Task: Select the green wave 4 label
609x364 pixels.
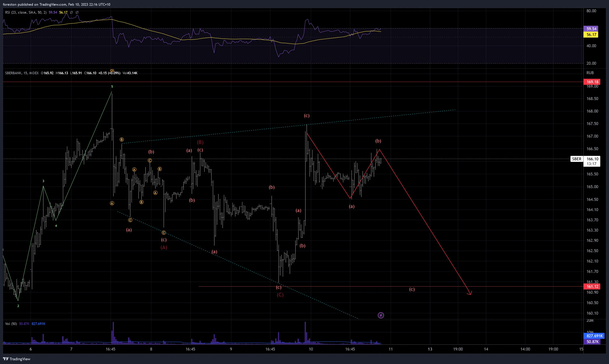Action: pyautogui.click(x=56, y=226)
